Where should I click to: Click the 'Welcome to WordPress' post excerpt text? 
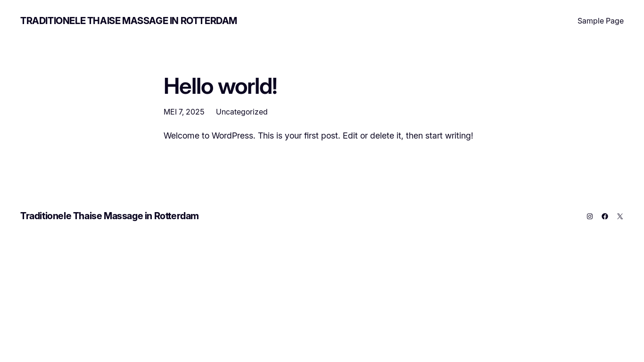click(x=318, y=136)
